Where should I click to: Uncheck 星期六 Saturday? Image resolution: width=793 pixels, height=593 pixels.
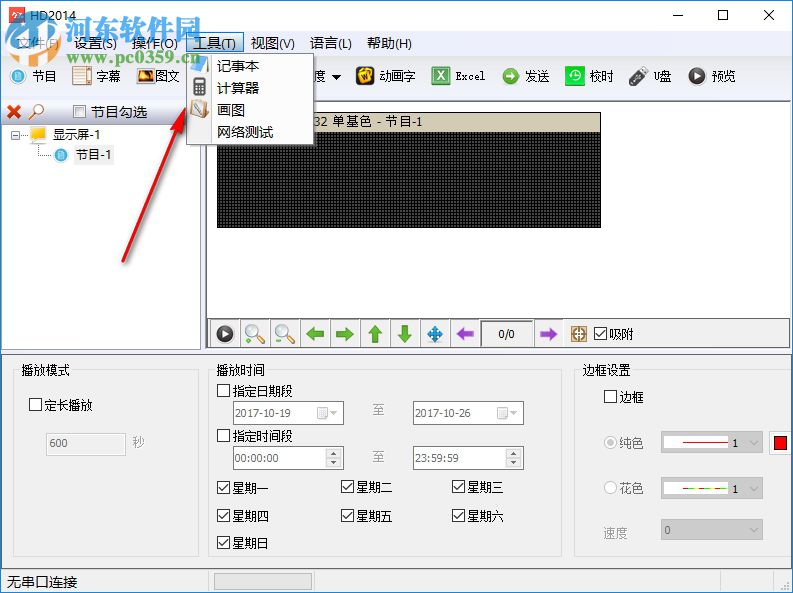(458, 516)
